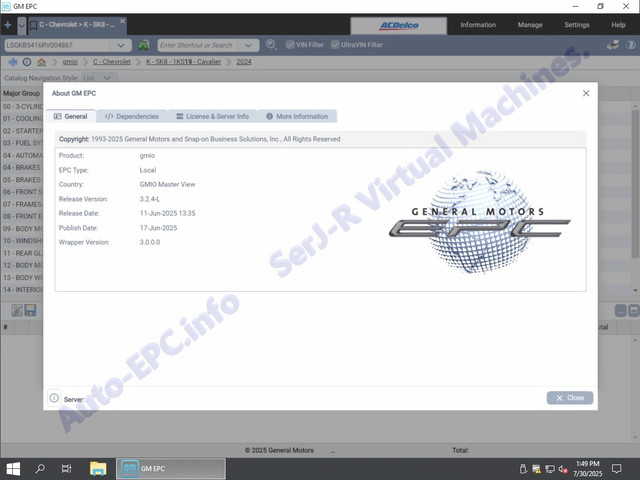Select major group 10 - WINDSH row

22,241
